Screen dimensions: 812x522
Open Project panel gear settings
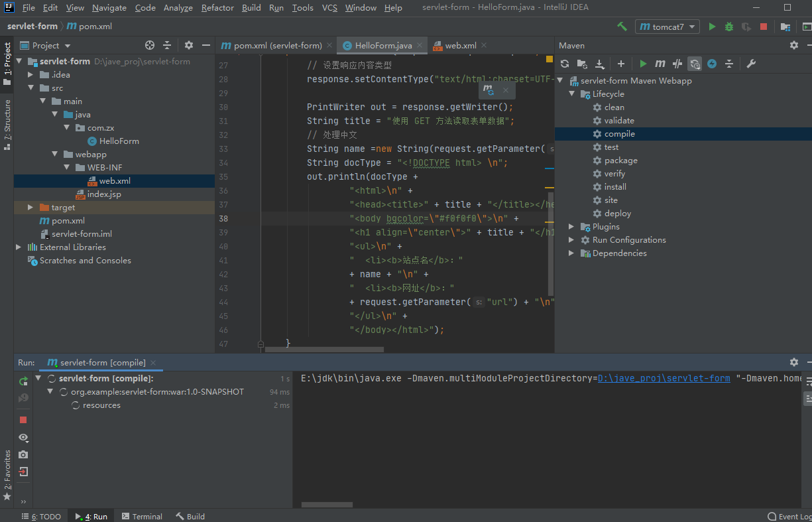click(x=189, y=45)
